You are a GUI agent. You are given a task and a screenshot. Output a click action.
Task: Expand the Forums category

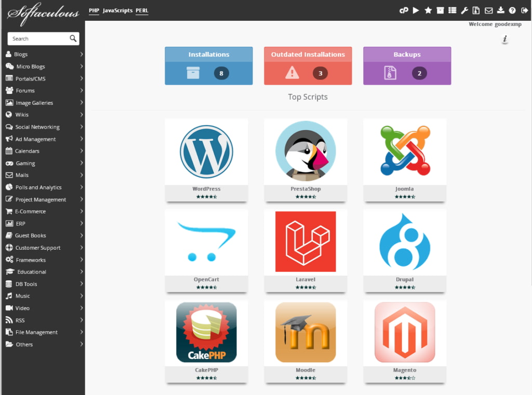pos(44,90)
